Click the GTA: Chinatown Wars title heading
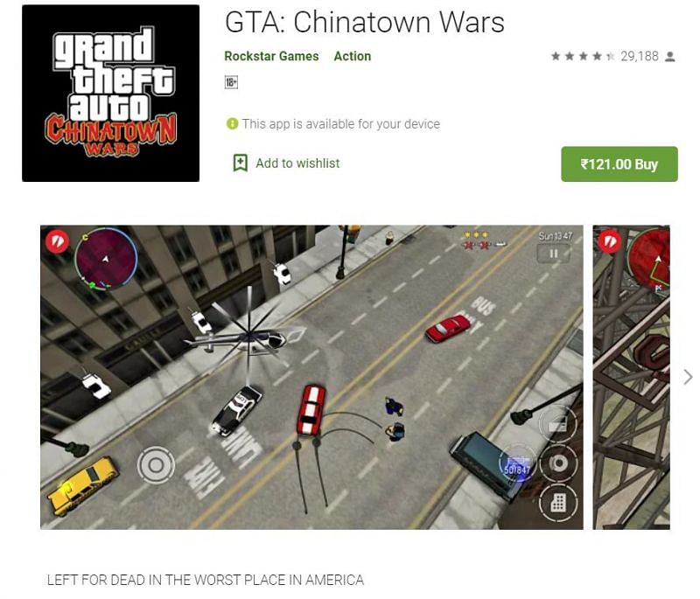Image resolution: width=700 pixels, height=599 pixels. tap(365, 22)
